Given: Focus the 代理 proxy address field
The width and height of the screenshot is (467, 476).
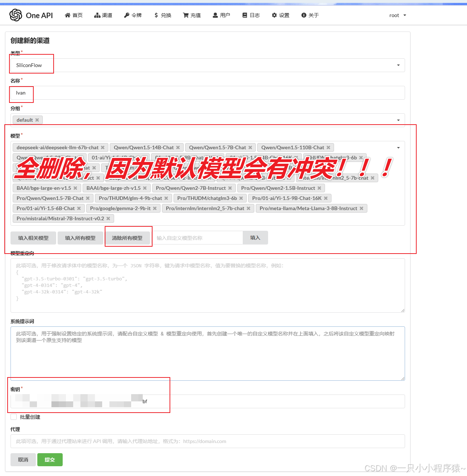Looking at the screenshot, I should click(x=208, y=441).
